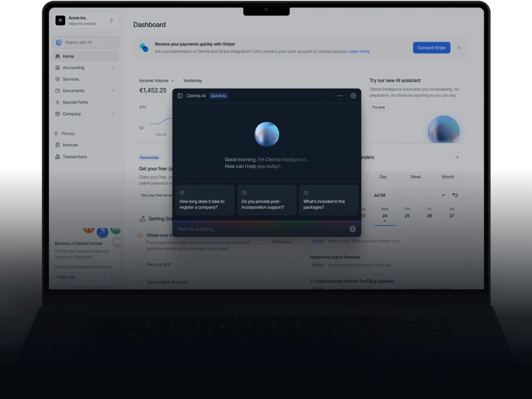This screenshot has height=399, width=532.
Task: Click the Fill the form link
Action: (282, 242)
